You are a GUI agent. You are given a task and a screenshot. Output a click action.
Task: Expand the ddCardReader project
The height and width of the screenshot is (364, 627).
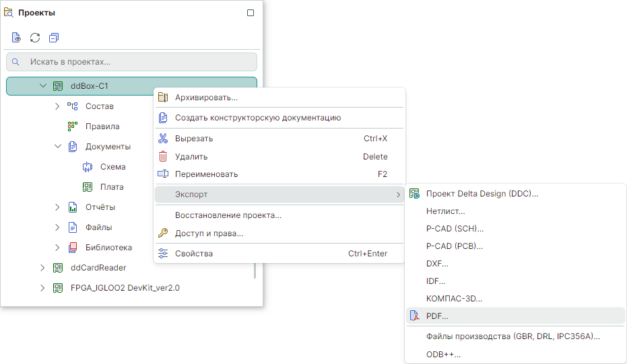coord(43,268)
